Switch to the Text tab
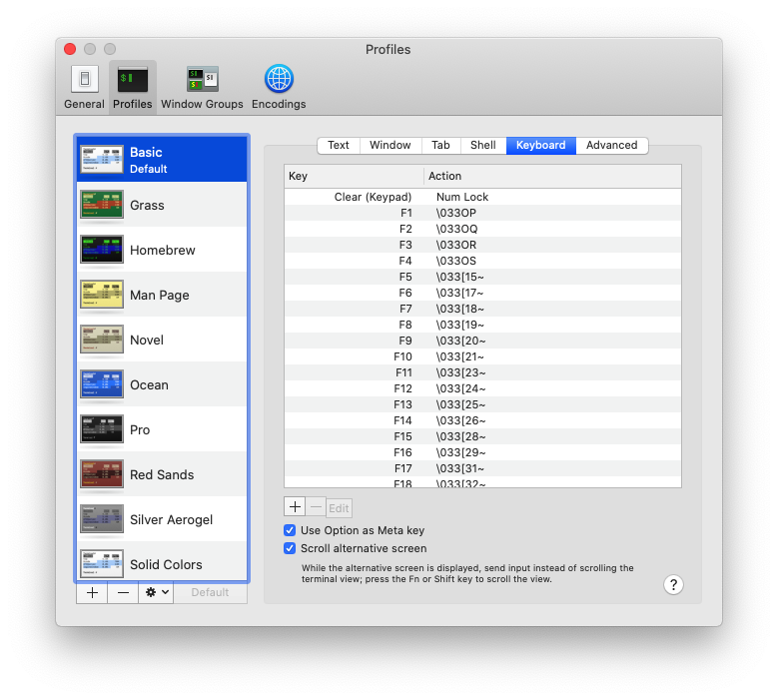 (x=339, y=146)
